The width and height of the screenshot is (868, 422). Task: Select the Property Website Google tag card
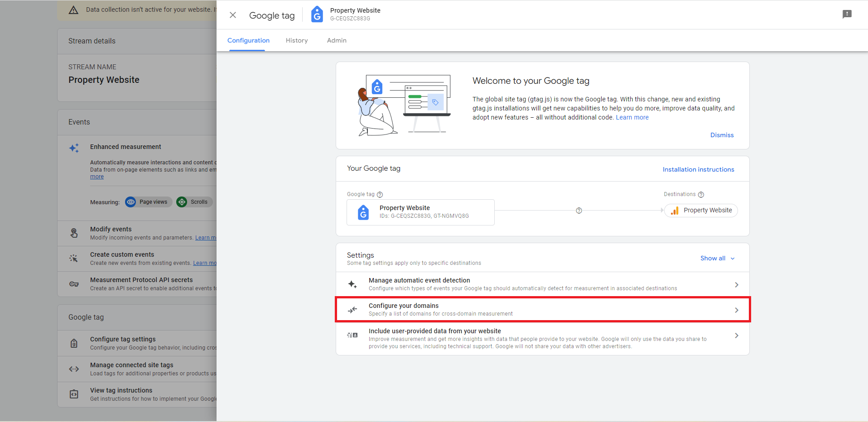pos(420,212)
